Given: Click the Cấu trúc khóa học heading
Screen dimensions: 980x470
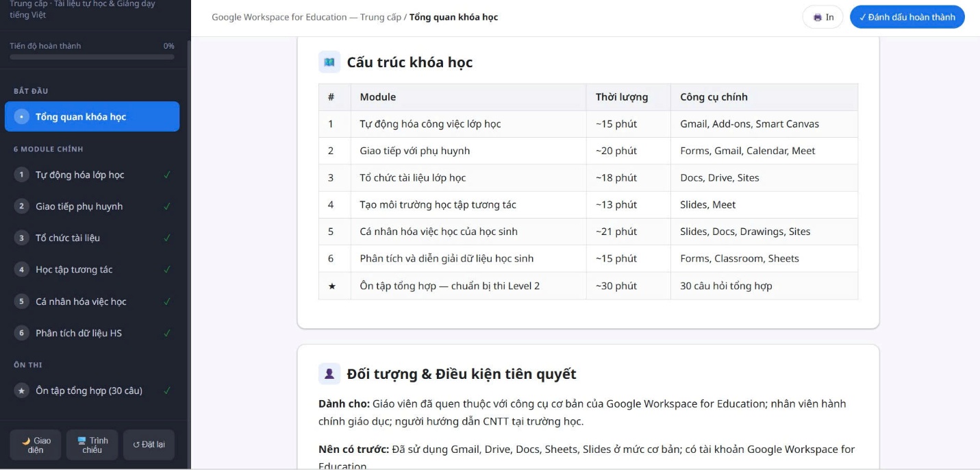Looking at the screenshot, I should (410, 62).
